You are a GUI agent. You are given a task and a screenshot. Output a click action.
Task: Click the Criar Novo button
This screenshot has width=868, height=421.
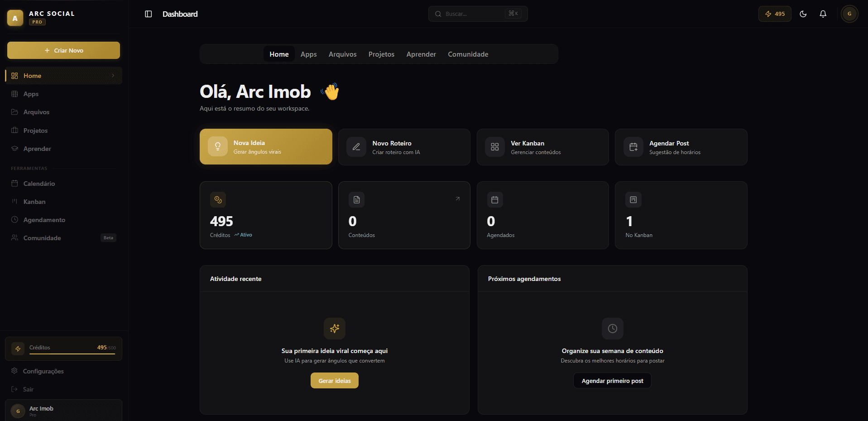pos(63,50)
